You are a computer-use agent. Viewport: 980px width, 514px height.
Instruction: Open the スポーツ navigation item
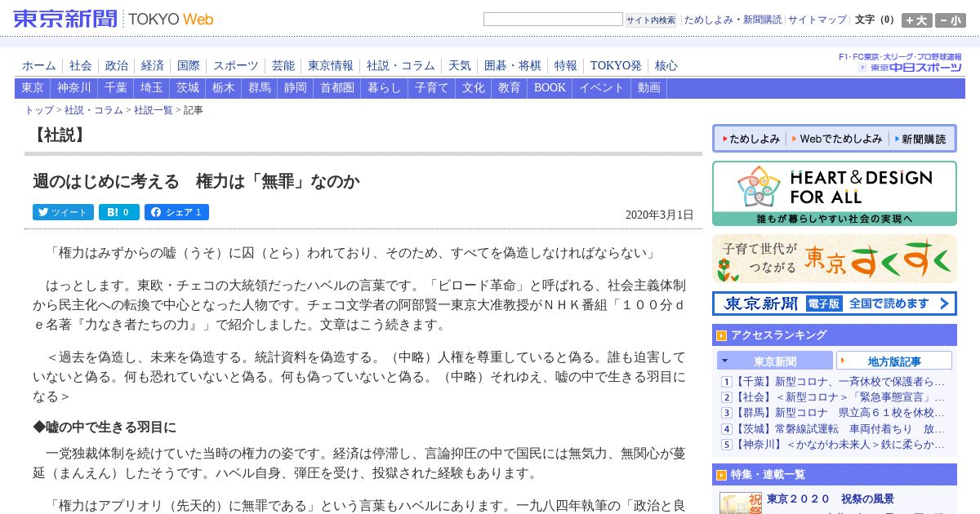click(x=236, y=65)
